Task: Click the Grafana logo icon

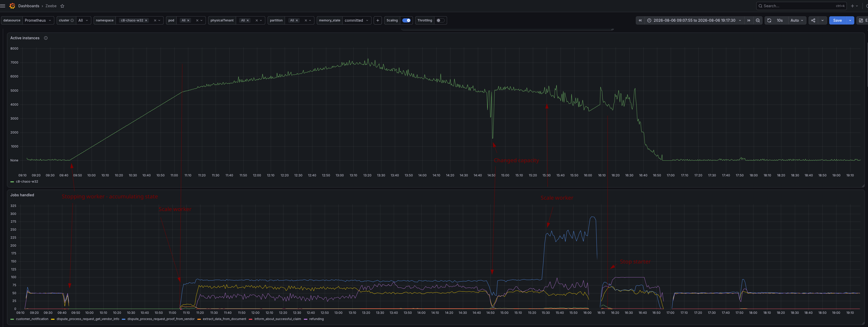Action: tap(12, 6)
